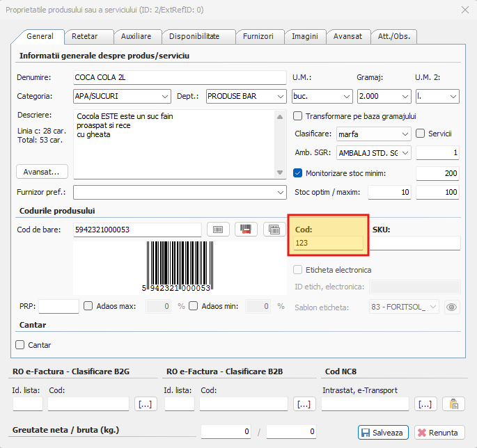Click the Salveaza button
The width and height of the screenshot is (477, 448).
382,432
